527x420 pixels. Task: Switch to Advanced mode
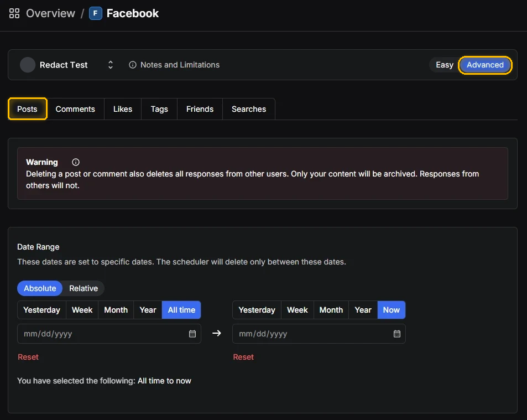(485, 65)
